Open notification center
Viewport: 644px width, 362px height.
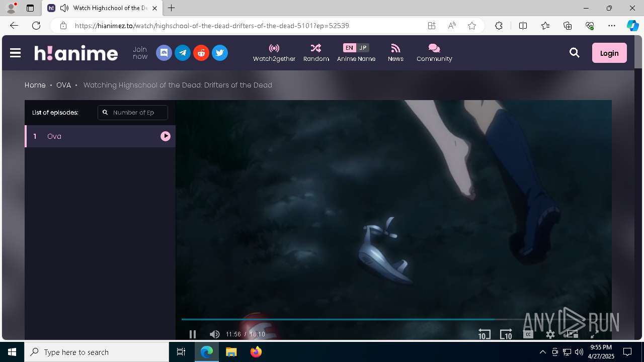[627, 352]
